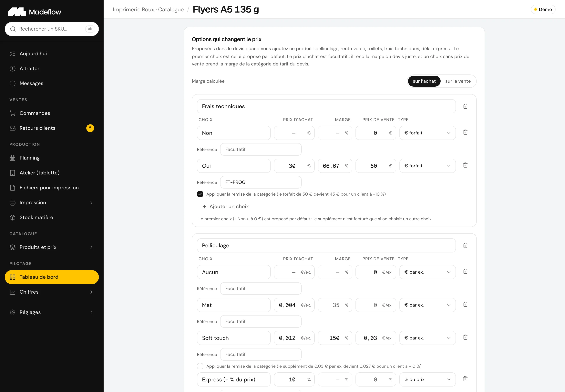This screenshot has width=565, height=392.
Task: Check category discount for Pelliculage supplement
Action: [x=200, y=366]
